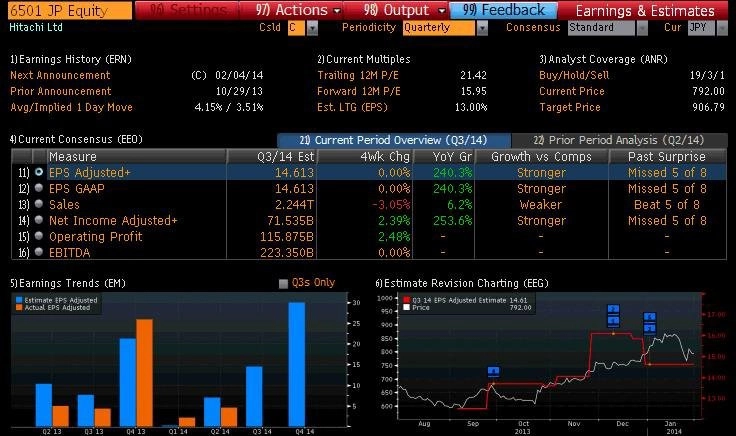
Task: Click the Feedback button
Action: [504, 10]
